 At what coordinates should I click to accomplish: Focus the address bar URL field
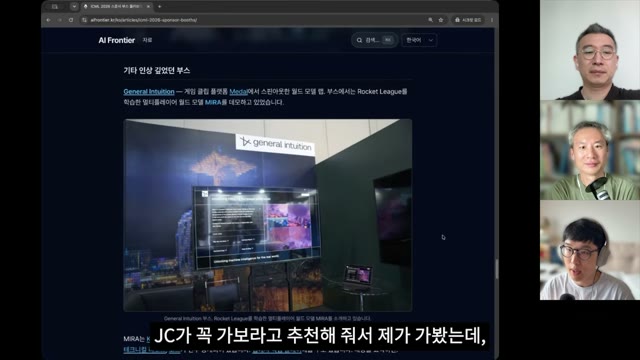pos(253,20)
